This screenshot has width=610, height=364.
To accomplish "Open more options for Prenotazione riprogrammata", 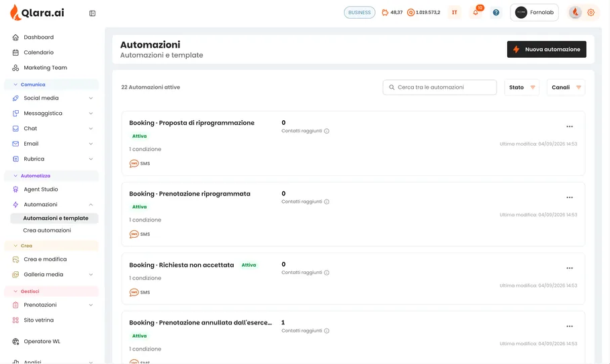I will pyautogui.click(x=570, y=197).
